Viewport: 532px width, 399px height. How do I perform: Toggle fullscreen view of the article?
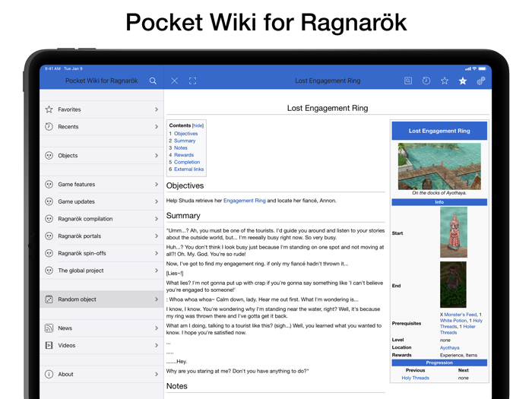(193, 81)
